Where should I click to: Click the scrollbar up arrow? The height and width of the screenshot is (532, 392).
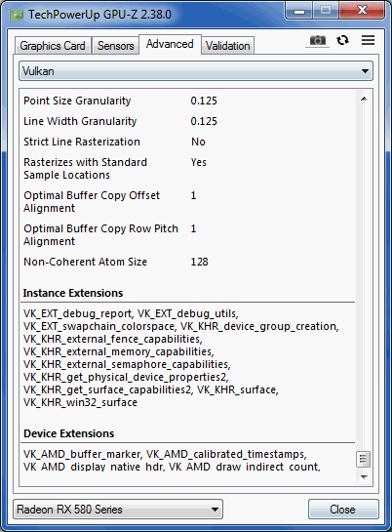tap(364, 99)
